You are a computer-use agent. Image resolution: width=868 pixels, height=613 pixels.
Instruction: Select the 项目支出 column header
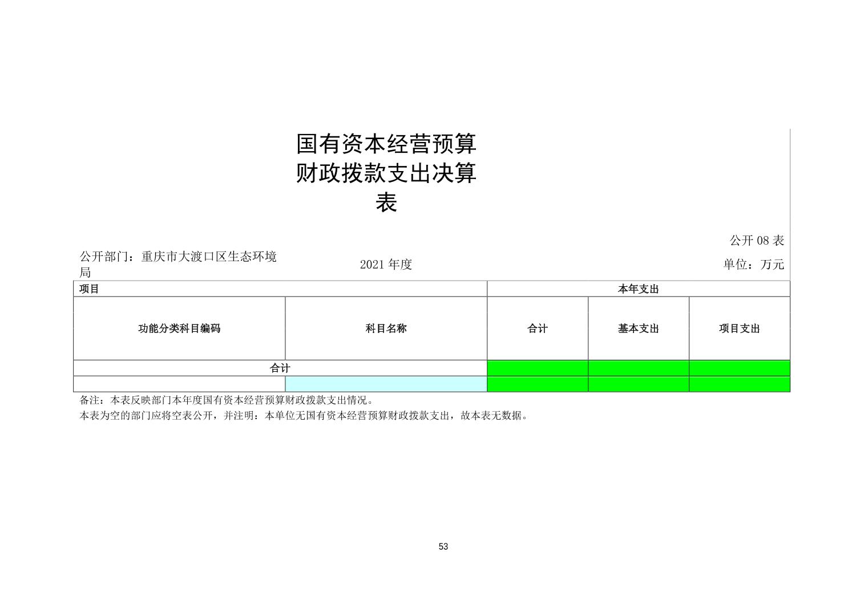coord(739,328)
